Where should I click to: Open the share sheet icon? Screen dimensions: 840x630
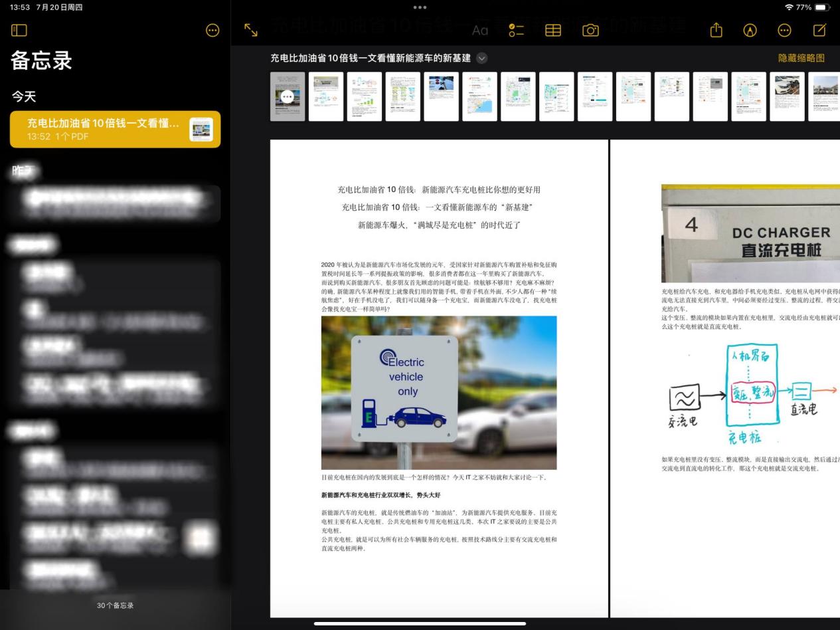(716, 30)
